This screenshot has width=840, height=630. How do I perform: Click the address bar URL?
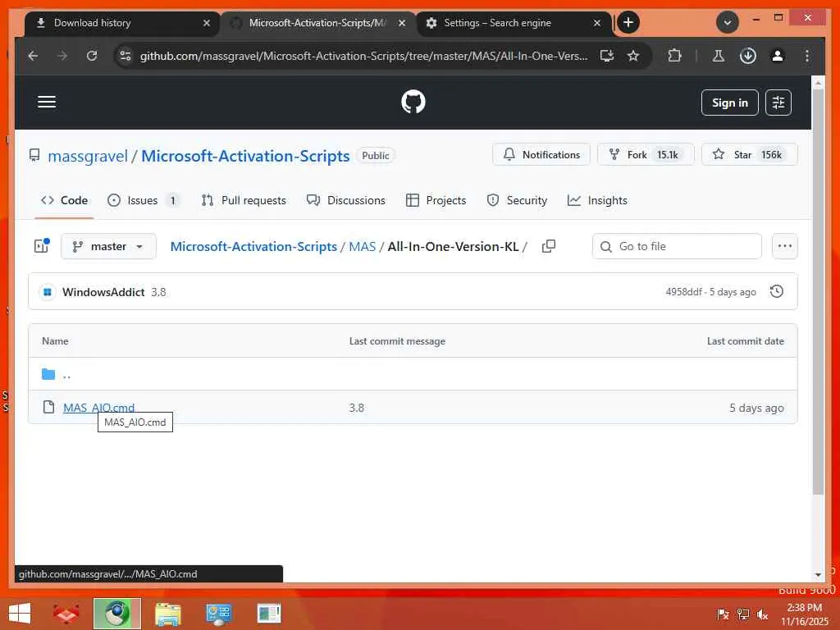[363, 56]
